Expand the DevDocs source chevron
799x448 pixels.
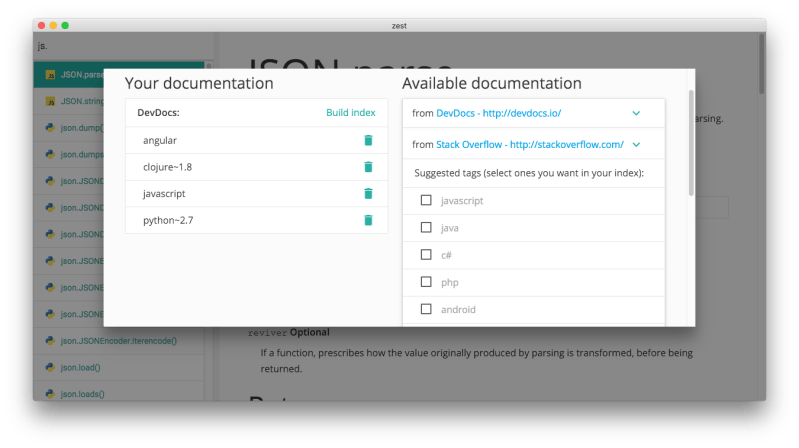pyautogui.click(x=636, y=113)
